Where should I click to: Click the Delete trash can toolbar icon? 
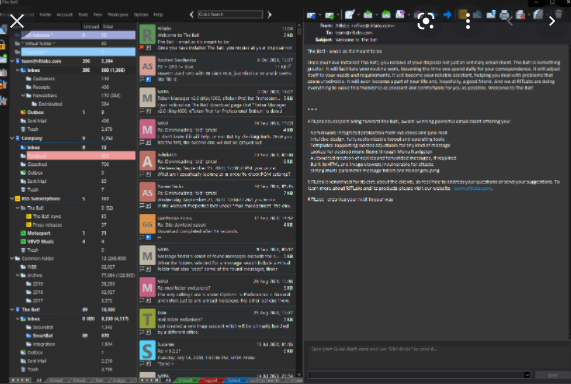click(558, 15)
